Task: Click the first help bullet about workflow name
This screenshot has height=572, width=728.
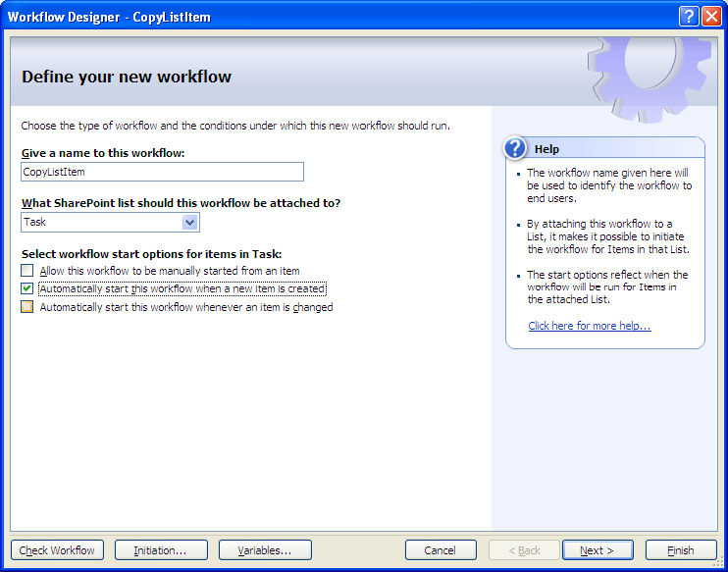Action: click(609, 185)
